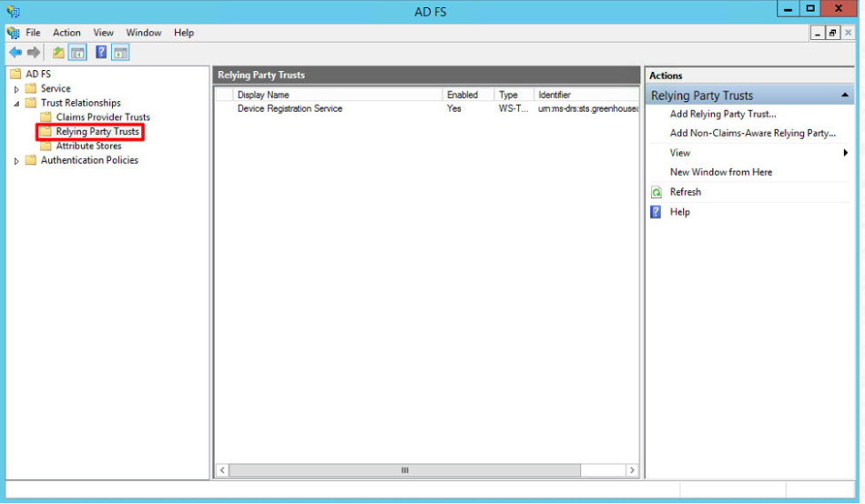Click the green Refresh icon in Actions
Image resolution: width=865 pixels, height=504 pixels.
pos(656,192)
